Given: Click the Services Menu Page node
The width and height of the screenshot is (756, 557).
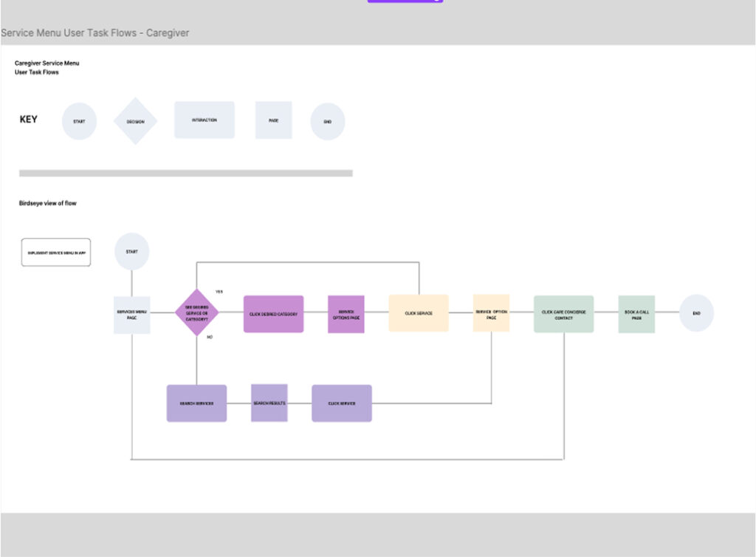Looking at the screenshot, I should [131, 314].
